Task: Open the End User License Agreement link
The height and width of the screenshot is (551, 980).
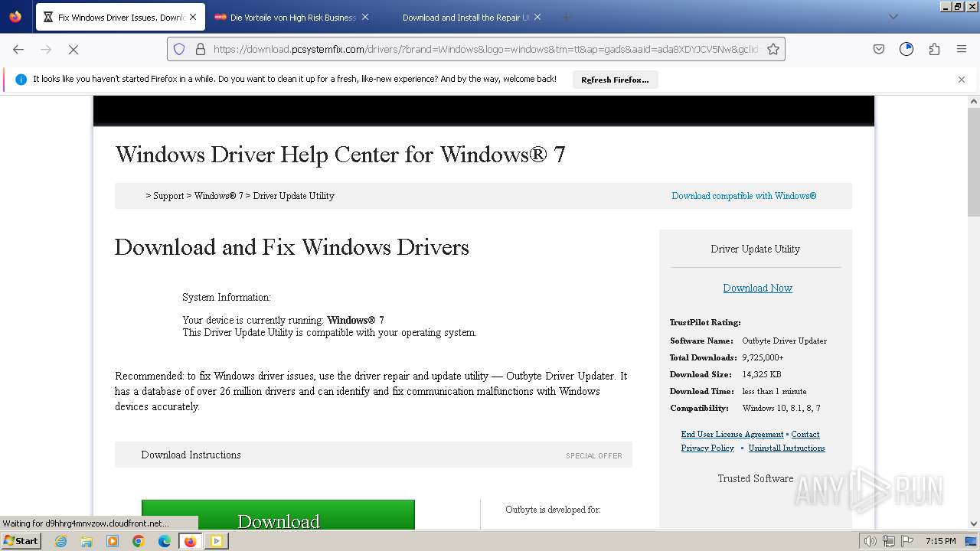Action: coord(732,434)
